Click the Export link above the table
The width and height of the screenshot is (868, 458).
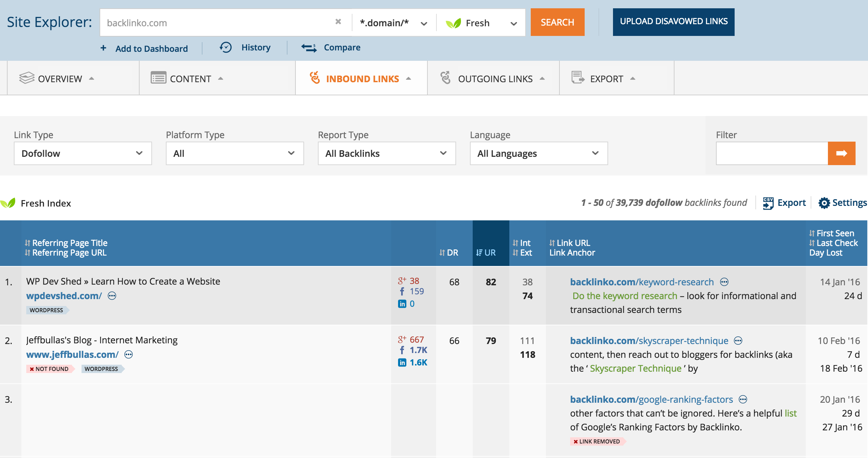[x=792, y=203]
